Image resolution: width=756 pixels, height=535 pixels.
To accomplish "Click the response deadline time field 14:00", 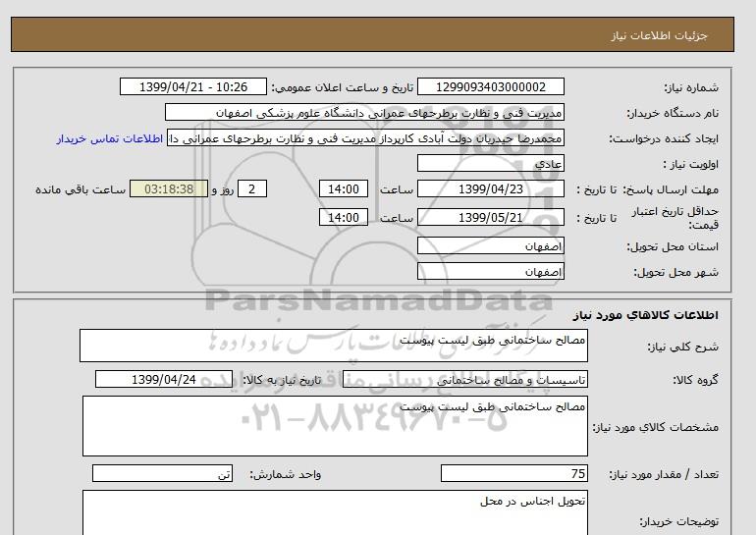I will (344, 188).
